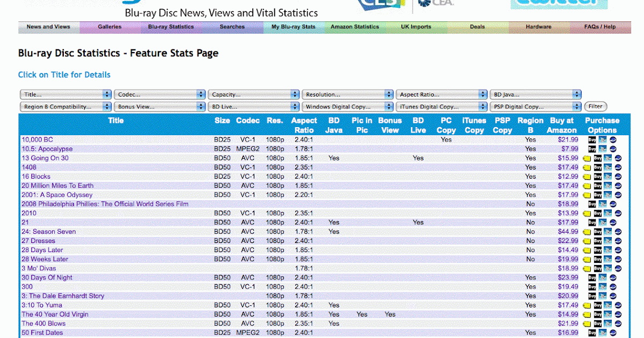Click yellow tag icon in 13 Going On 30 row
Screen dimensions: 644x338
pos(588,158)
